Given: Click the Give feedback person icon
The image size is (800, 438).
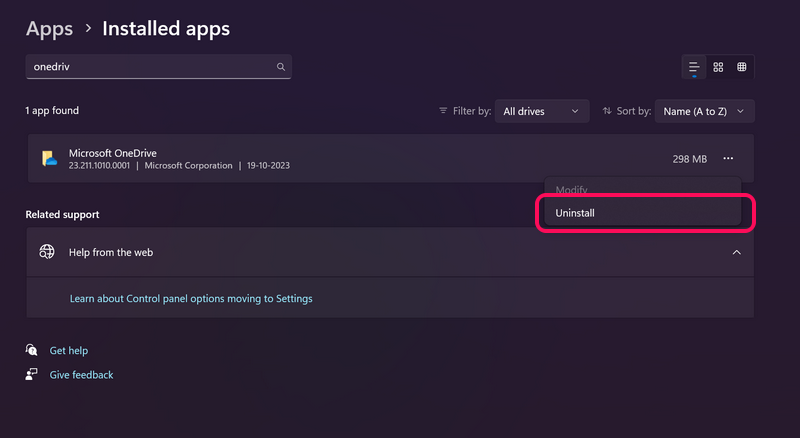Looking at the screenshot, I should pos(32,375).
